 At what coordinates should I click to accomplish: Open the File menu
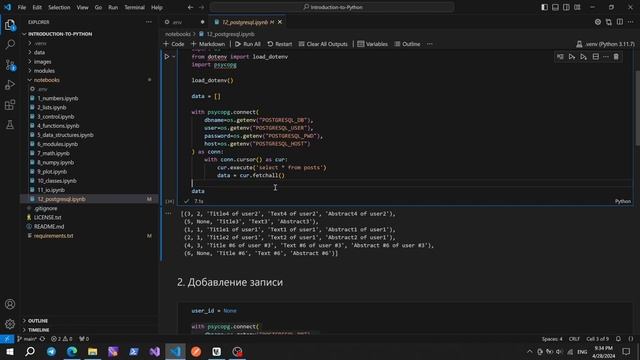click(x=22, y=7)
